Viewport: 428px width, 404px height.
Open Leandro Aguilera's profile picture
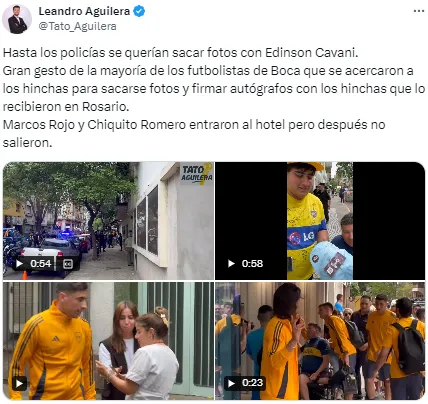[x=17, y=19]
